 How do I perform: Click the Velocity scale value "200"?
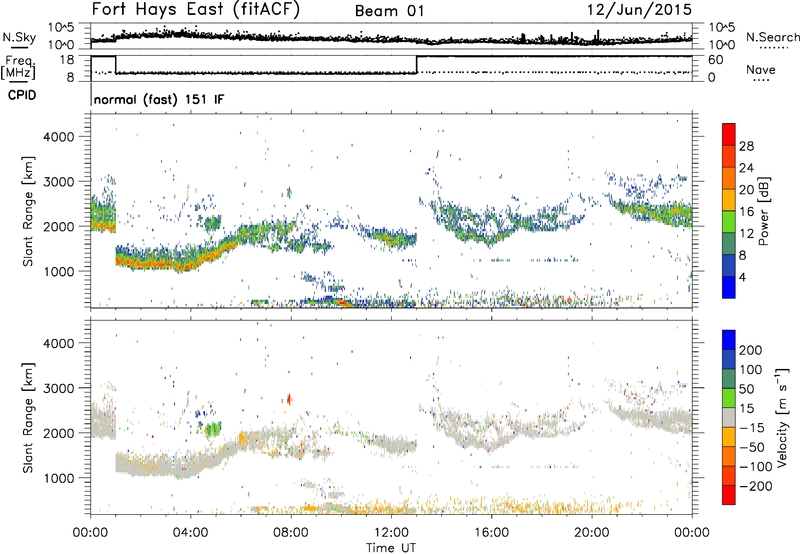pos(751,350)
